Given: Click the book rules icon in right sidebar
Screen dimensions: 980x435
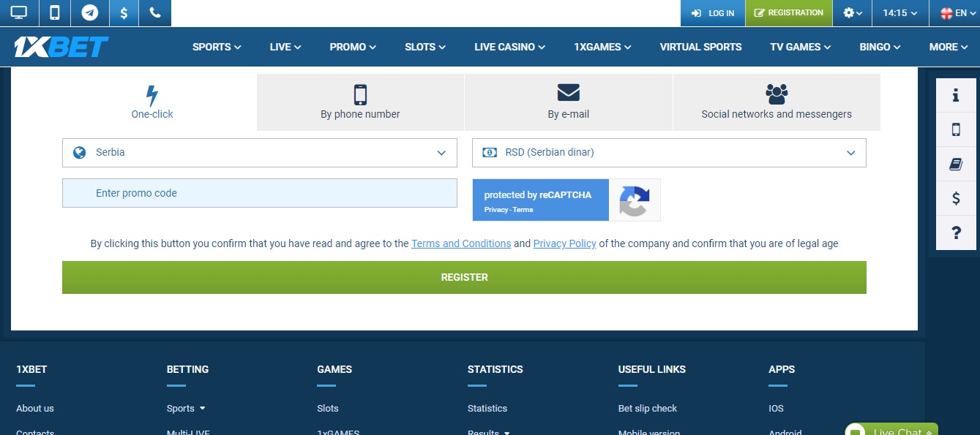Looking at the screenshot, I should 956,164.
